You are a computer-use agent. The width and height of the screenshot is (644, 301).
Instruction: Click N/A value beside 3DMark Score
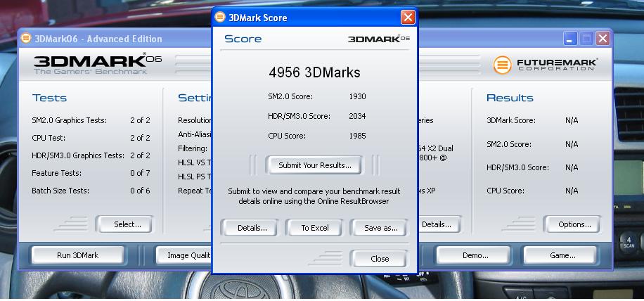pos(572,120)
